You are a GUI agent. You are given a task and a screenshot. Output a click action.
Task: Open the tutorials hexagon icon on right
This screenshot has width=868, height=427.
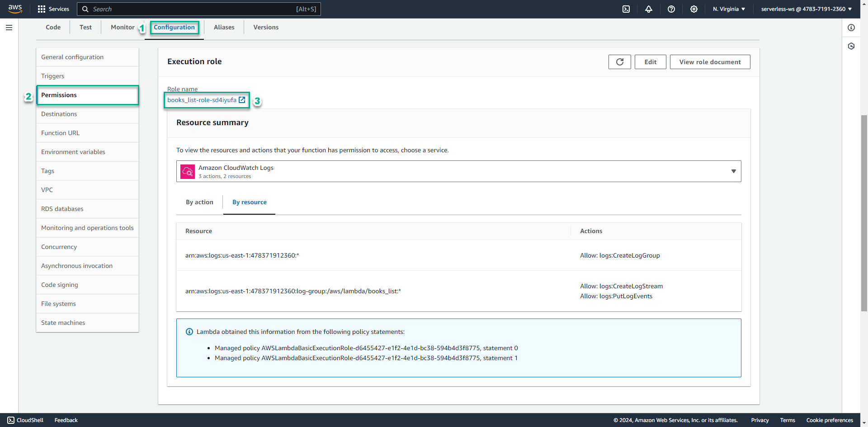coord(851,46)
